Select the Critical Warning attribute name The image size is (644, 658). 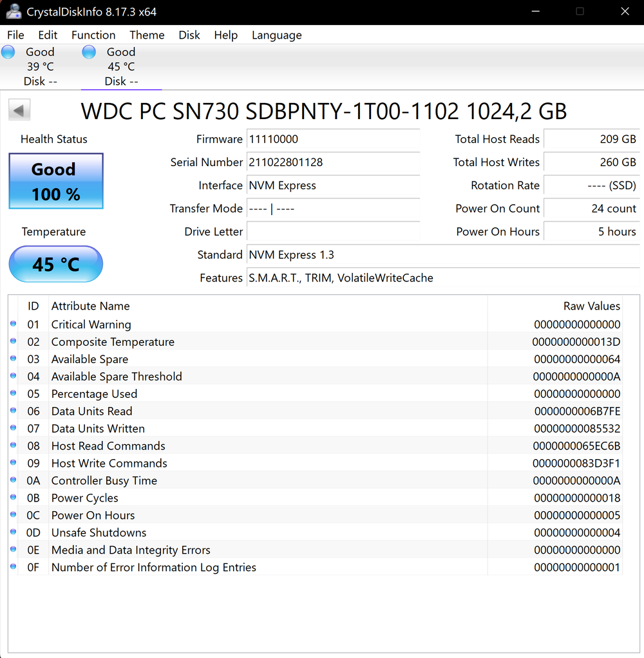(x=91, y=324)
